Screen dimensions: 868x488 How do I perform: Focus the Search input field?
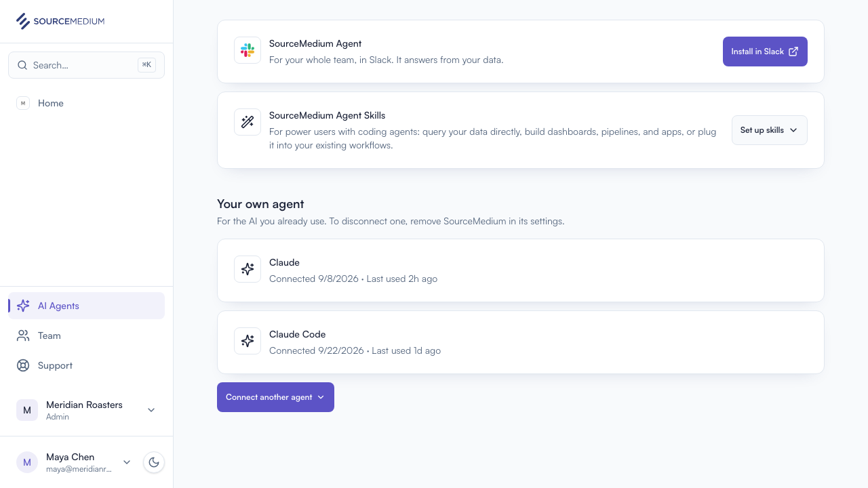pyautogui.click(x=86, y=65)
